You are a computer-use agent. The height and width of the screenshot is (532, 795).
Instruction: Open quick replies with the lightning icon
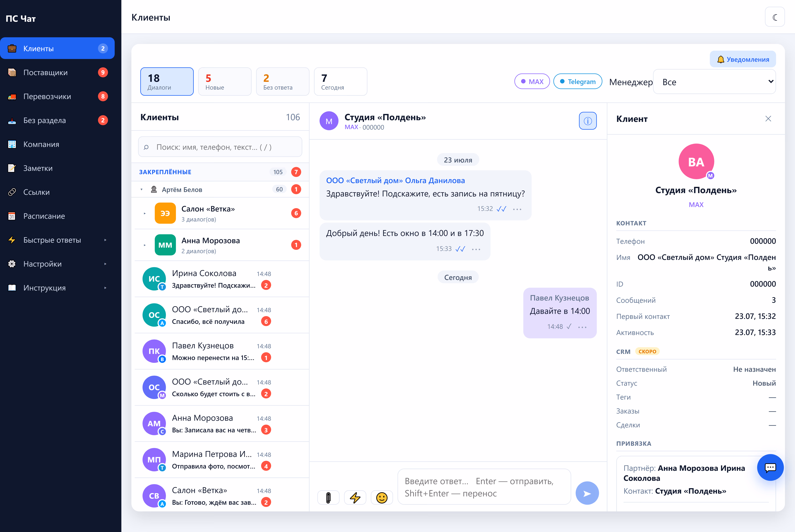(x=355, y=498)
